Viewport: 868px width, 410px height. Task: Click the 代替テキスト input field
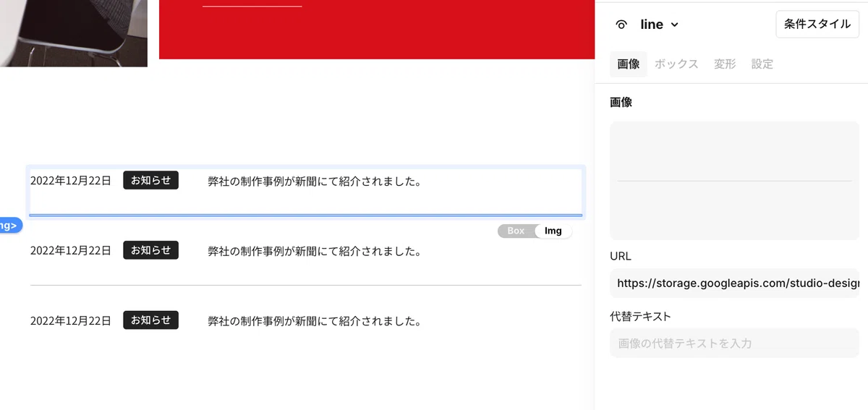point(734,343)
